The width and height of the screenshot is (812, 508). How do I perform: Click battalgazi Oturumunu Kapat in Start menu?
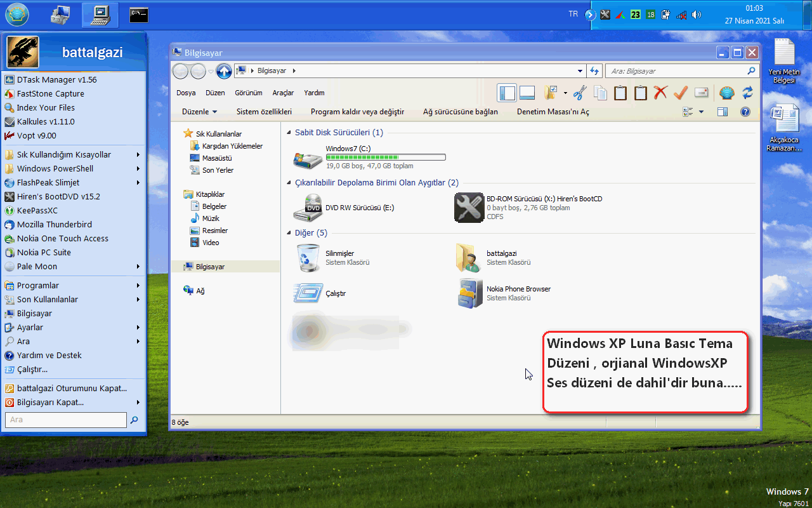[x=73, y=389]
